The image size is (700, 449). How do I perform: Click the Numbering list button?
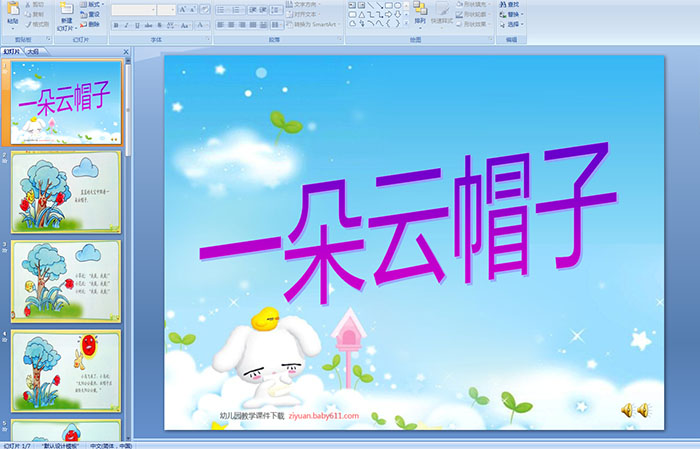[238, 10]
